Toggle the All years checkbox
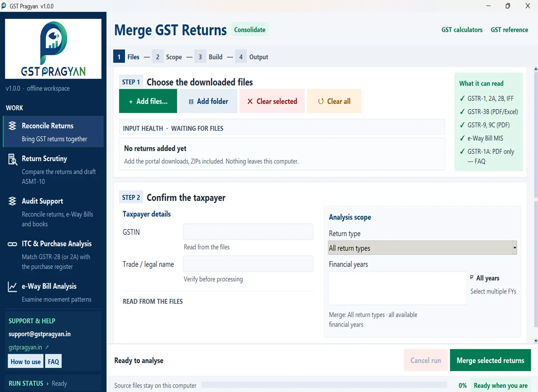 pos(472,277)
